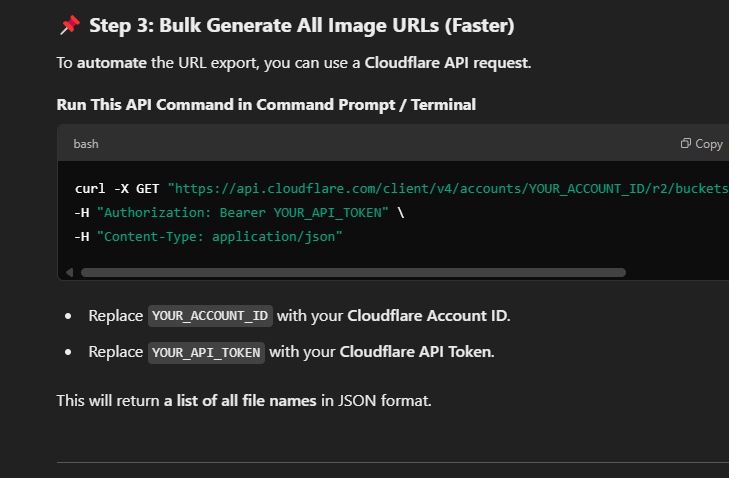729x478 pixels.
Task: Click the bold "Cloudflare API Token" text
Action: (415, 352)
